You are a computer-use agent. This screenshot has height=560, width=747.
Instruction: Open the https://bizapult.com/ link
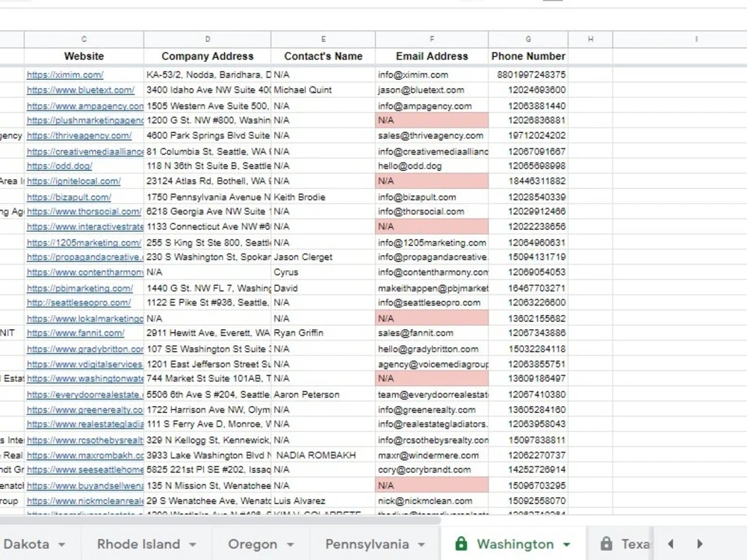(x=69, y=197)
